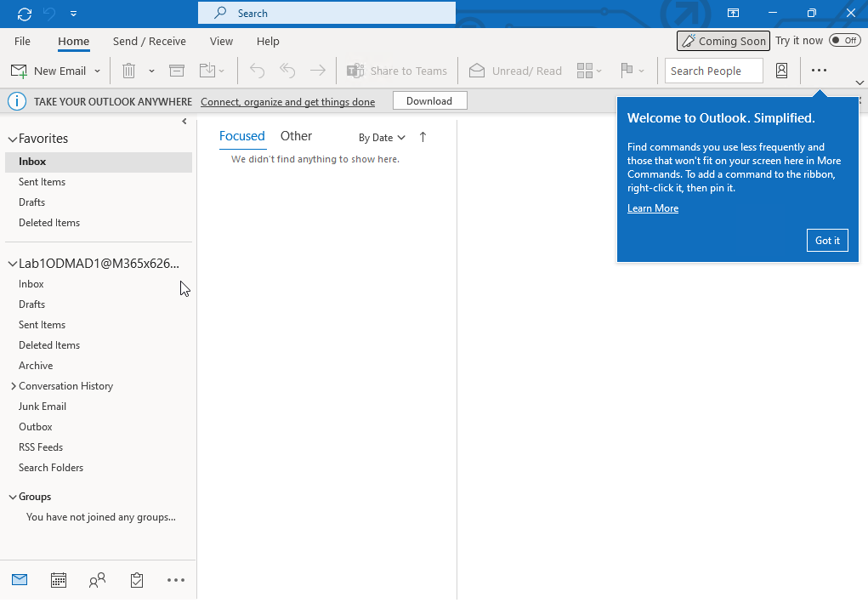Open the Follow Up flag dropdown
This screenshot has width=868, height=603.
pyautogui.click(x=633, y=71)
